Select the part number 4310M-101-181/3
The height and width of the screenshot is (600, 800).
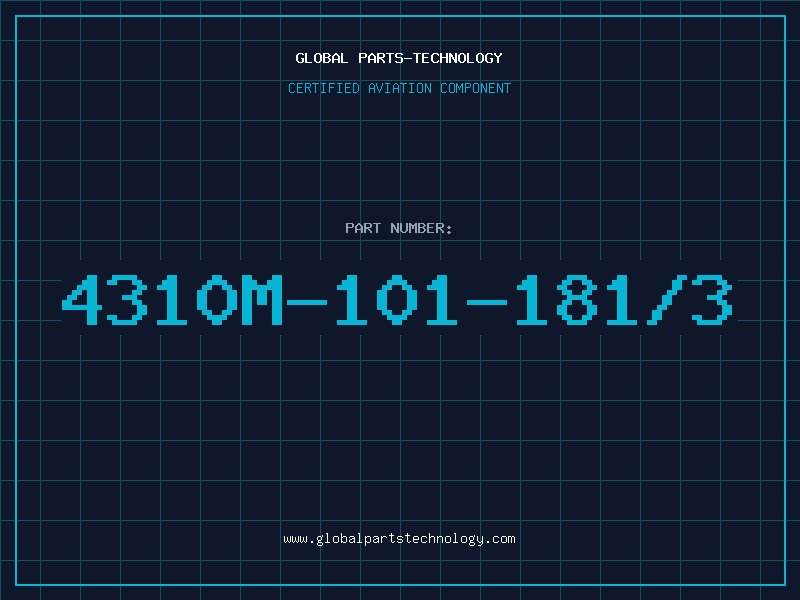397,300
